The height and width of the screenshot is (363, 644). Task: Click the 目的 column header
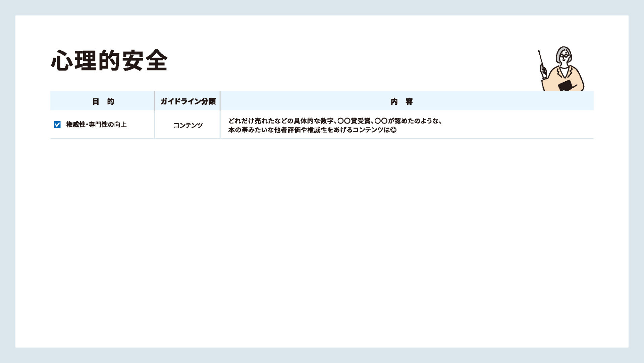[x=103, y=101]
